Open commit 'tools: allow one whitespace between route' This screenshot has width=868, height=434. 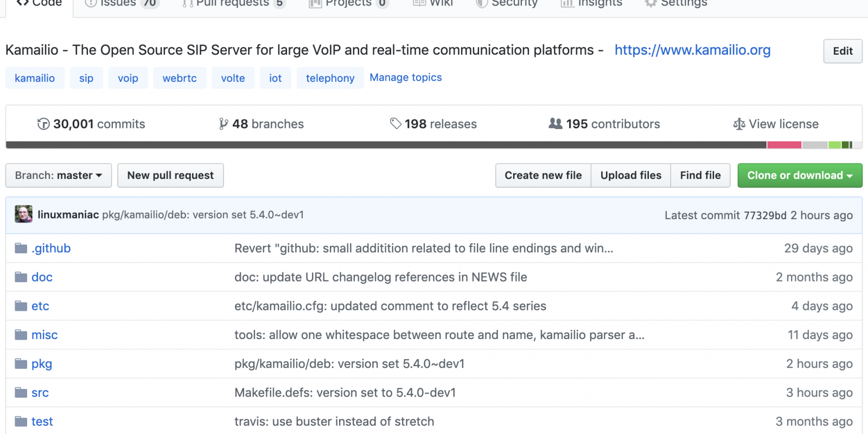pyautogui.click(x=439, y=335)
